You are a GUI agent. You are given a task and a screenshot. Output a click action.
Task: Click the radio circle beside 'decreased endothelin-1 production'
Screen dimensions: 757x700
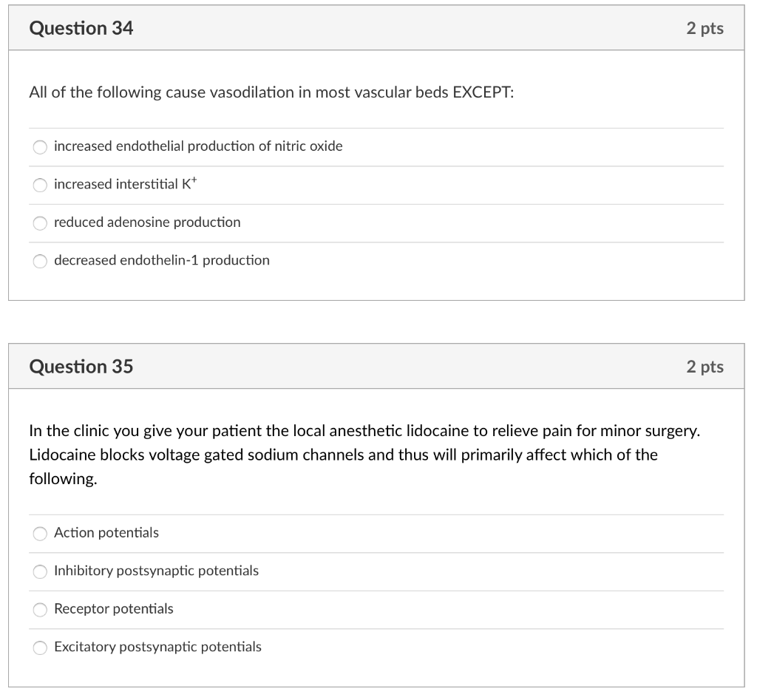(x=41, y=260)
